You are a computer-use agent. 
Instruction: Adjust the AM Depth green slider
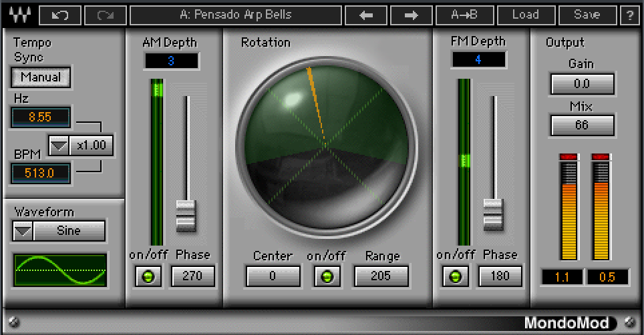coord(157,89)
